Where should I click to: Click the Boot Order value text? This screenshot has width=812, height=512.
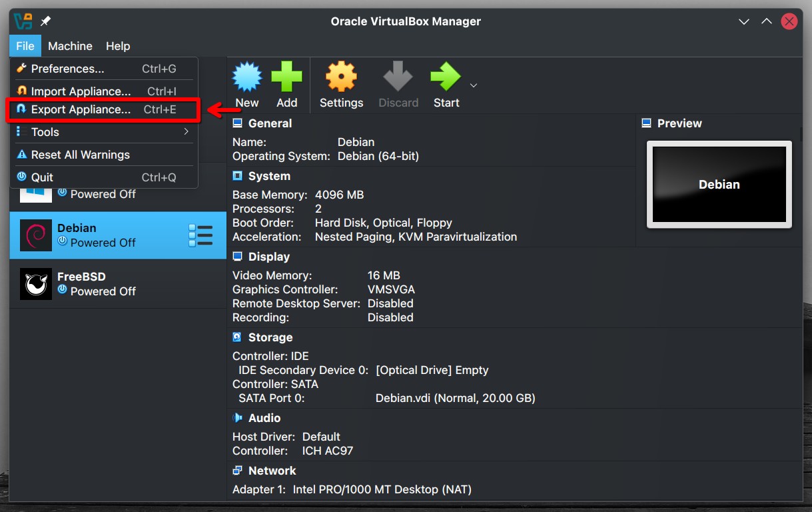383,223
